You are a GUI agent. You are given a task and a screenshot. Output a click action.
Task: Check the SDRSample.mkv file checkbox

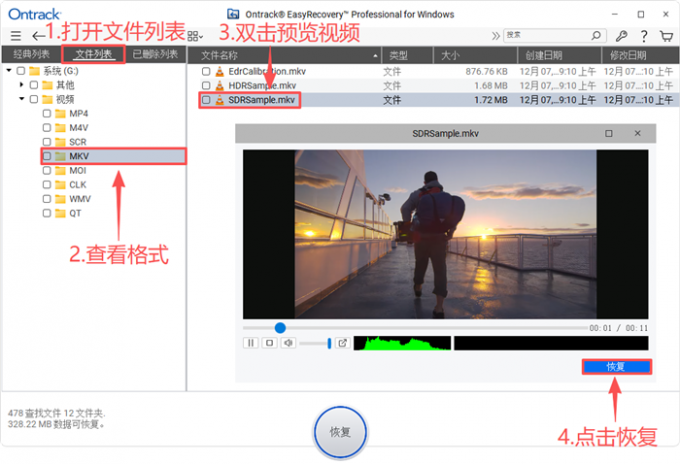206,100
